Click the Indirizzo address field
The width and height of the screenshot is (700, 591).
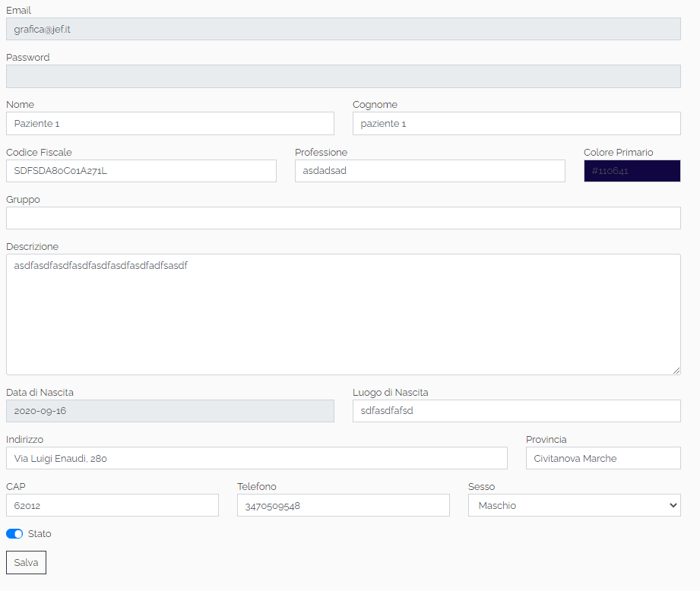[x=256, y=458]
